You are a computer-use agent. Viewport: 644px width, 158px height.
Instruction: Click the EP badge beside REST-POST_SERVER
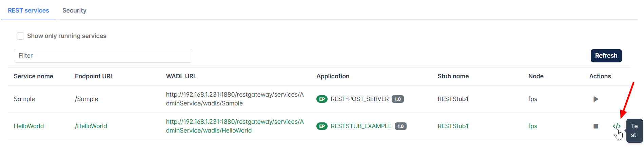point(322,99)
